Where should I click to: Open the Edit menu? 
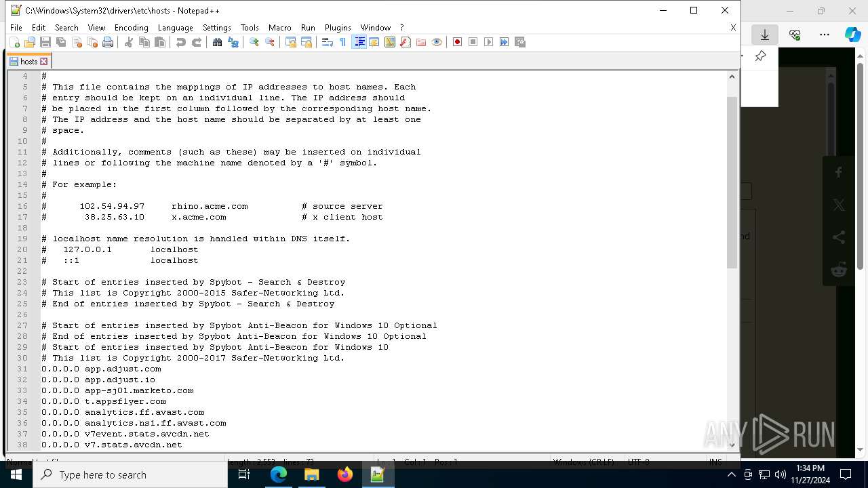(39, 28)
